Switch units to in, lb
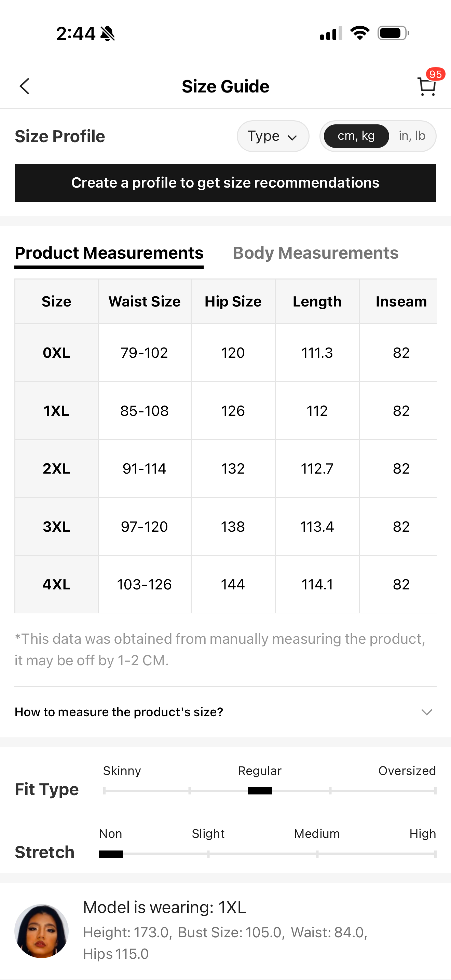This screenshot has height=980, width=451. click(x=412, y=136)
